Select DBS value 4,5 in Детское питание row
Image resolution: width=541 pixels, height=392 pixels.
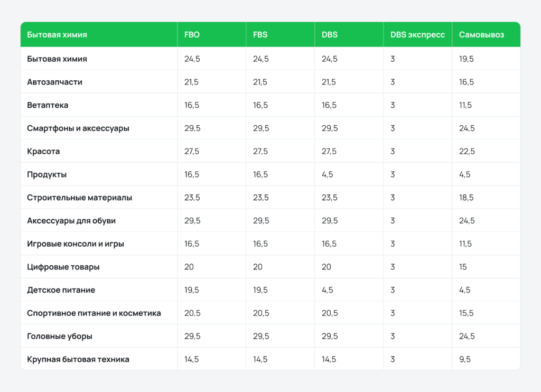coord(327,290)
